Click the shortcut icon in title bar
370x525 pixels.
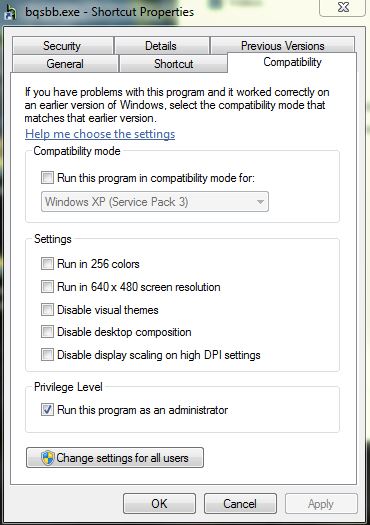[11, 12]
